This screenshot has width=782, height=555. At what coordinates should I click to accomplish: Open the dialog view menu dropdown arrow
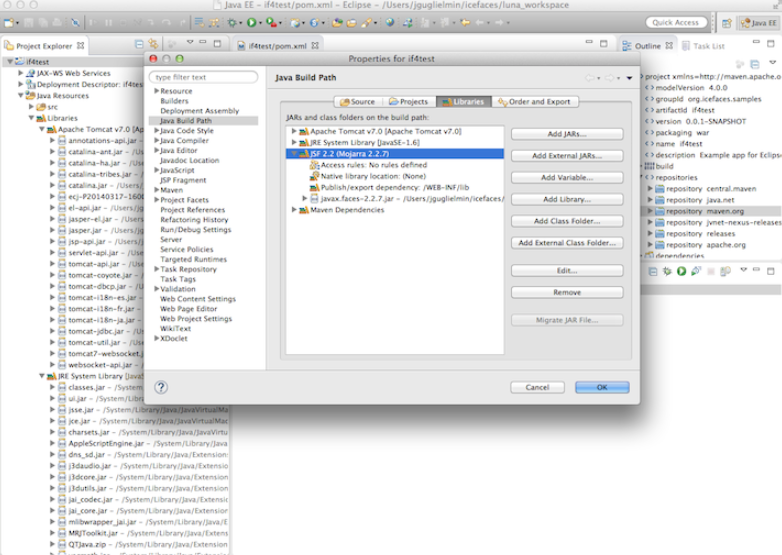[x=630, y=77]
